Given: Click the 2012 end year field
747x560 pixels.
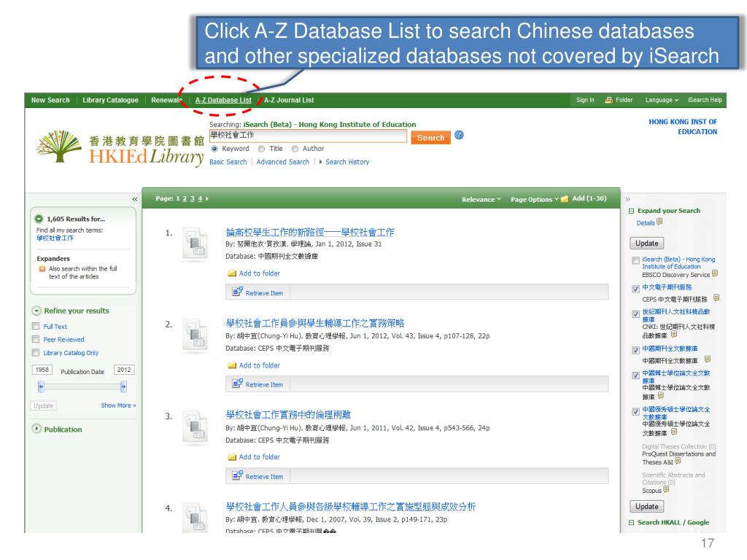Looking at the screenshot, I should point(124,370).
